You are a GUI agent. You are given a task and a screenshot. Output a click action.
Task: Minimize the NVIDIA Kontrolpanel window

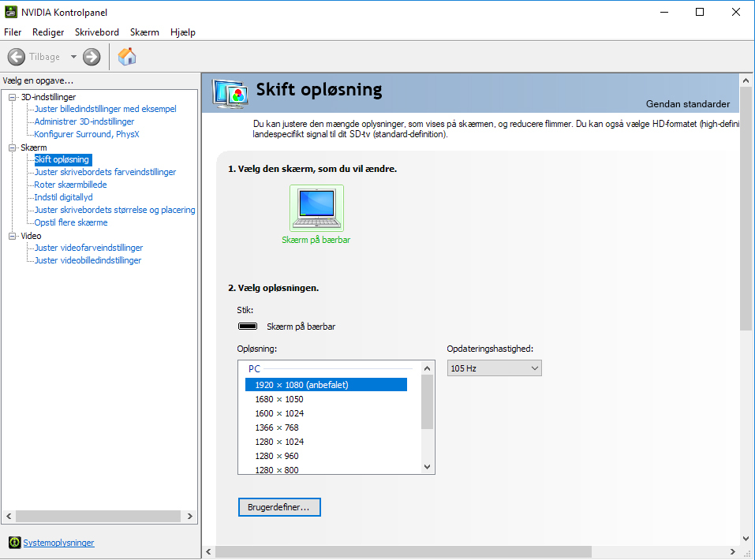click(x=664, y=12)
